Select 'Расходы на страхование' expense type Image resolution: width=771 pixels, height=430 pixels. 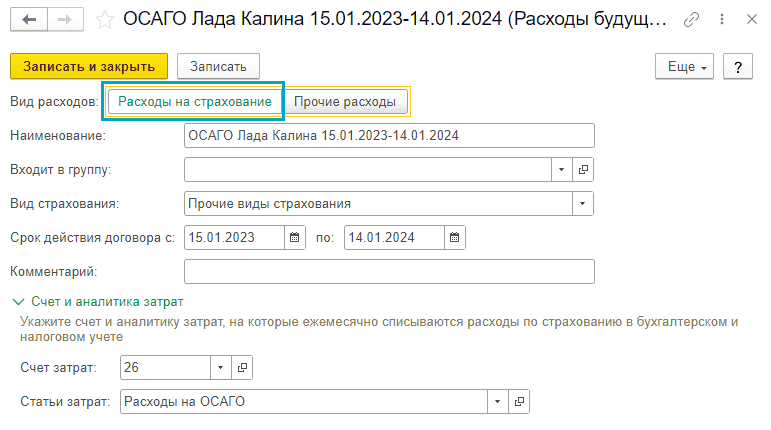coord(195,102)
